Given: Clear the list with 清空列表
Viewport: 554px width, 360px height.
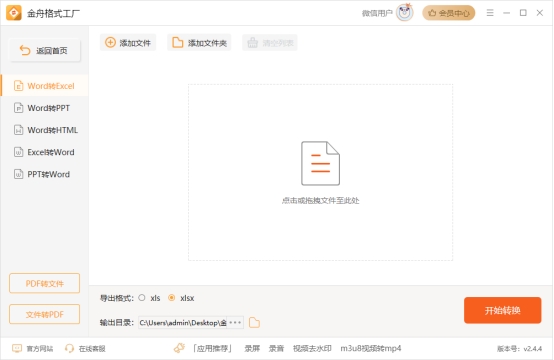Looking at the screenshot, I should [x=270, y=43].
